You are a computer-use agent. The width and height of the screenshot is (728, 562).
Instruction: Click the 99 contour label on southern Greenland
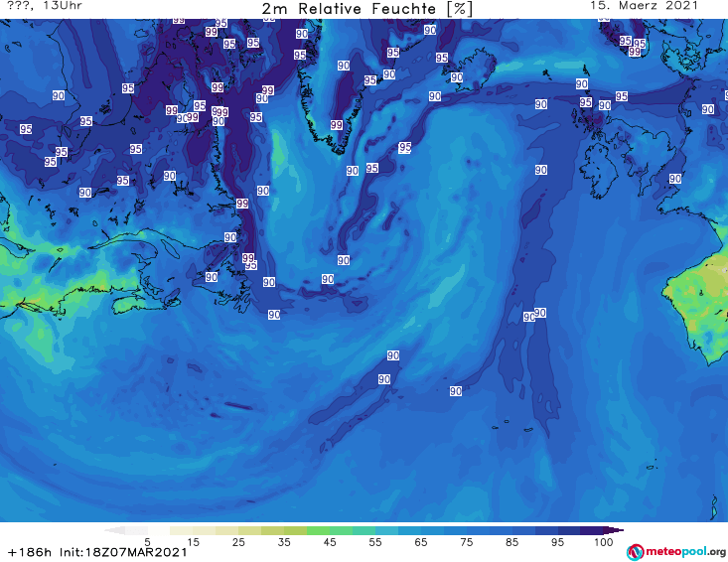pos(337,125)
